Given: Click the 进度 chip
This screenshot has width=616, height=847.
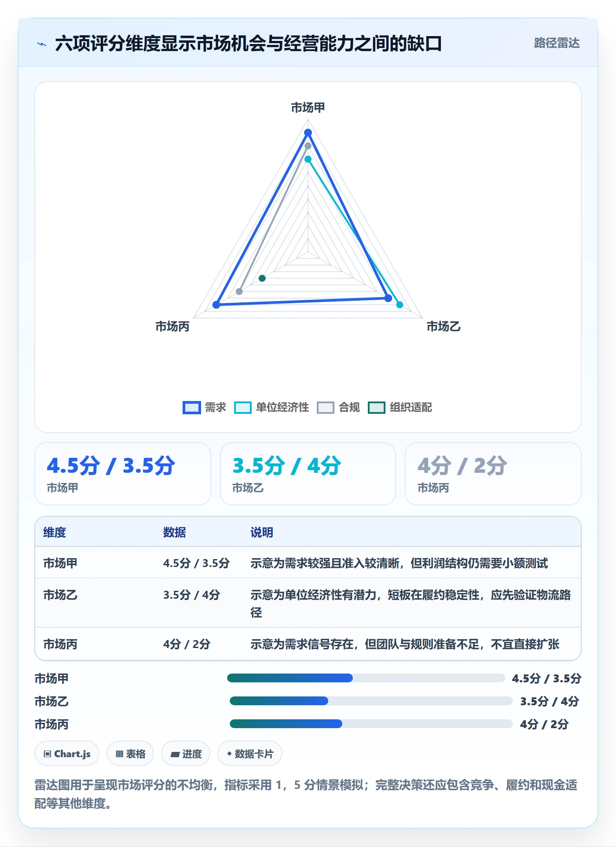Looking at the screenshot, I should click(x=186, y=754).
